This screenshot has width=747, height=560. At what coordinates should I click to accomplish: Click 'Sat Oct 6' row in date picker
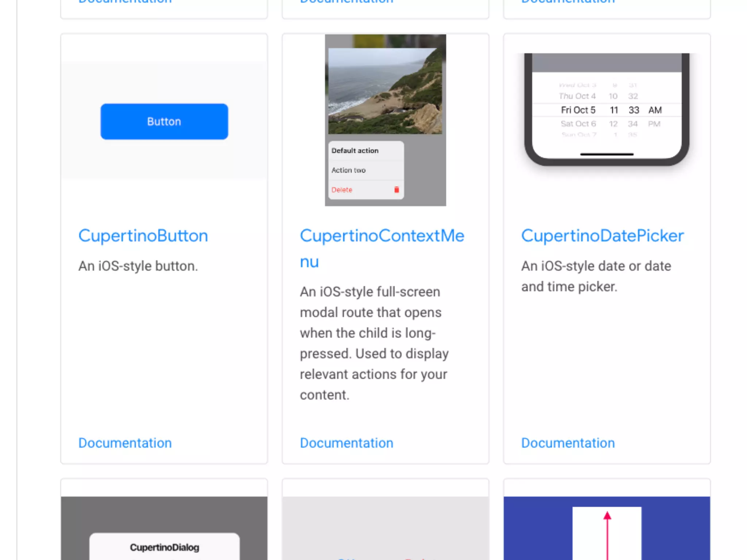578,124
